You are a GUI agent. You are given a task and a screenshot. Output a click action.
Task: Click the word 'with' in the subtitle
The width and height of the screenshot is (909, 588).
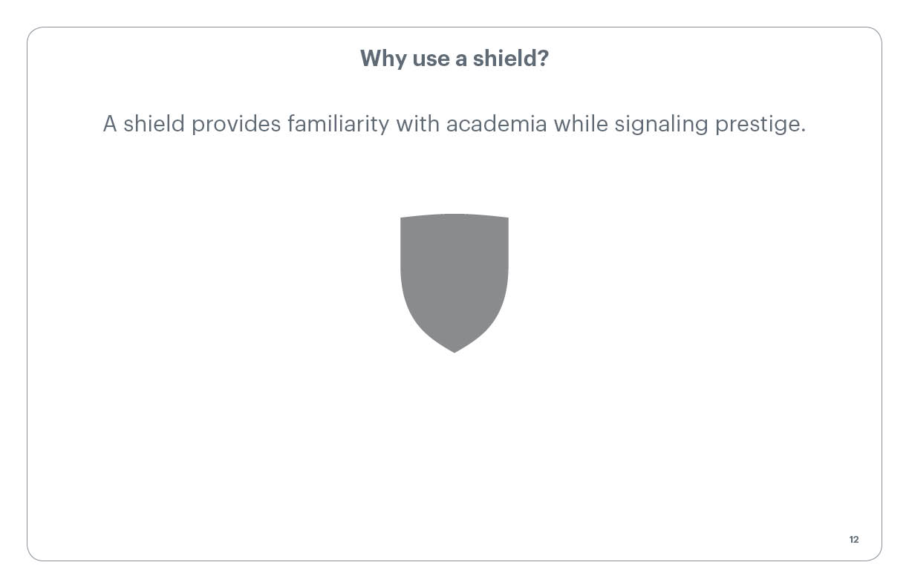click(x=417, y=124)
